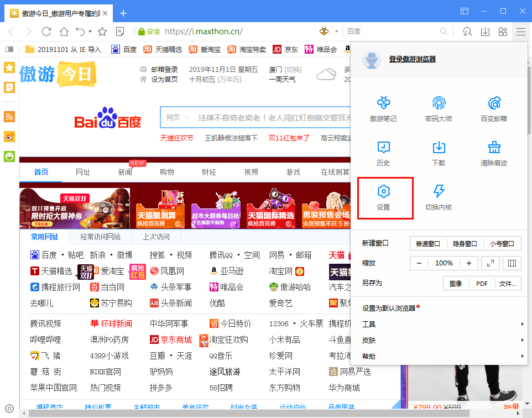This screenshot has width=532, height=418.
Task: Open the highlighted Settings (设置) gear
Action: pos(385,198)
